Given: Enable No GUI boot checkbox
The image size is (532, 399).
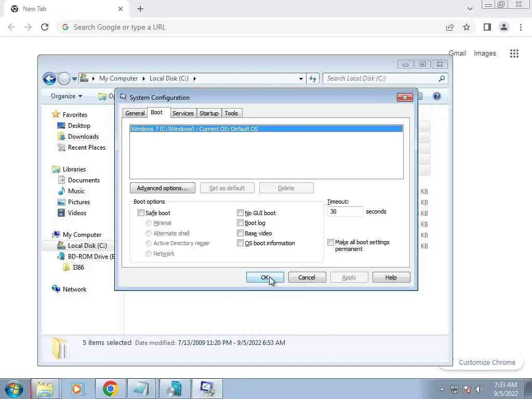Looking at the screenshot, I should 240,212.
